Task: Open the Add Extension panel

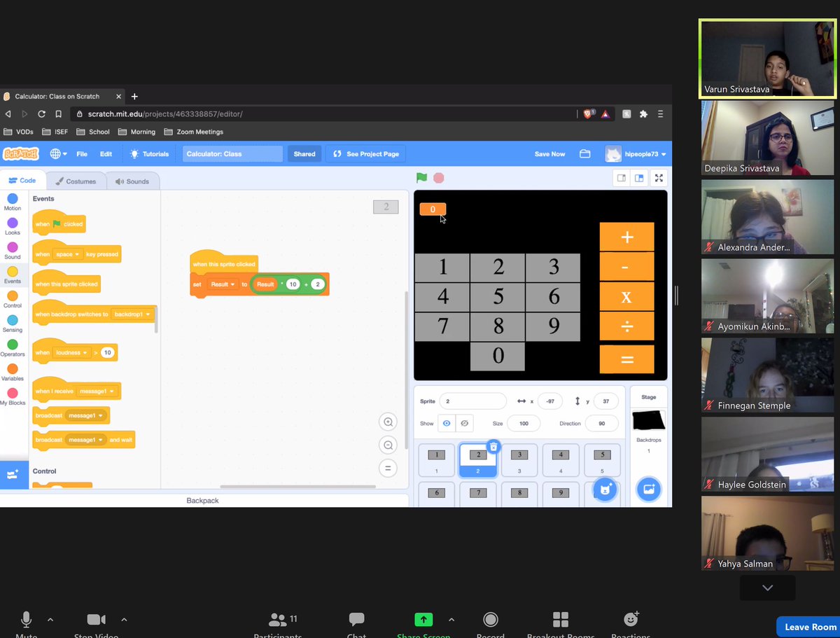Action: [13, 475]
